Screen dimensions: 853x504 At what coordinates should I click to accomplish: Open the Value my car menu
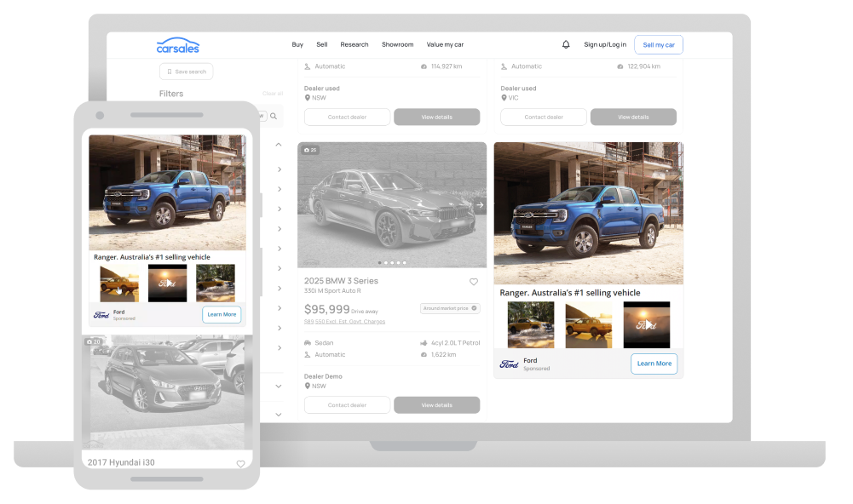[x=445, y=44]
